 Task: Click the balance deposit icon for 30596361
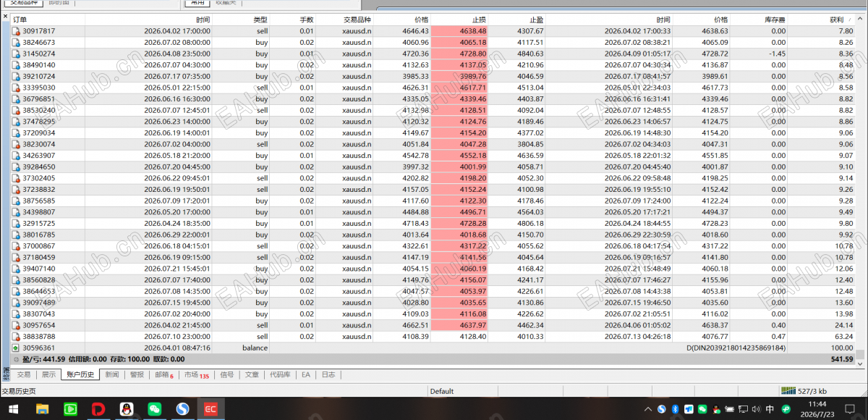(x=17, y=348)
